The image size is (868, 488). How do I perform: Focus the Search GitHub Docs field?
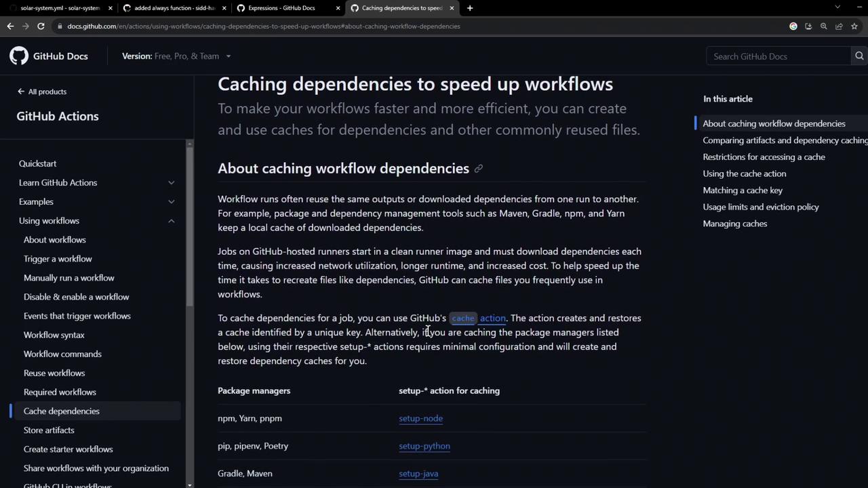778,56
